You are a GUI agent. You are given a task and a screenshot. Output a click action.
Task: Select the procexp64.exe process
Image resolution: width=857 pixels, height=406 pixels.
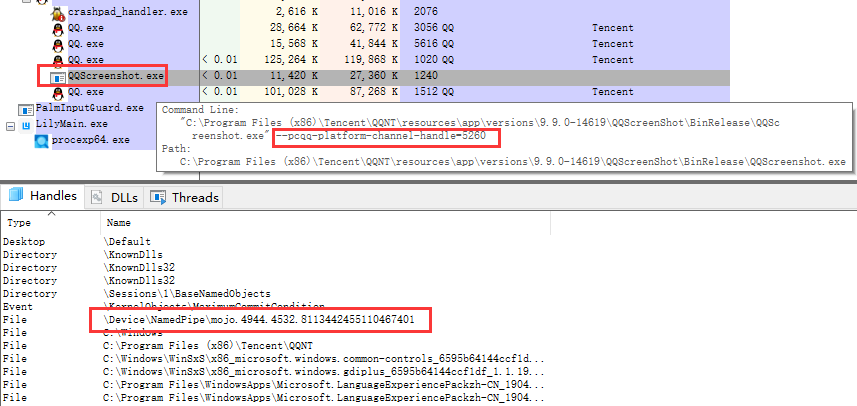point(91,140)
